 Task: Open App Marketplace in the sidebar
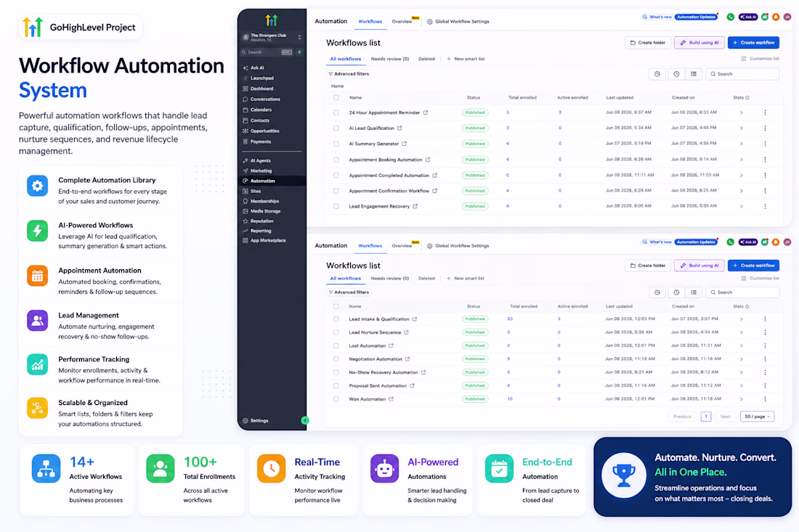pyautogui.click(x=268, y=241)
